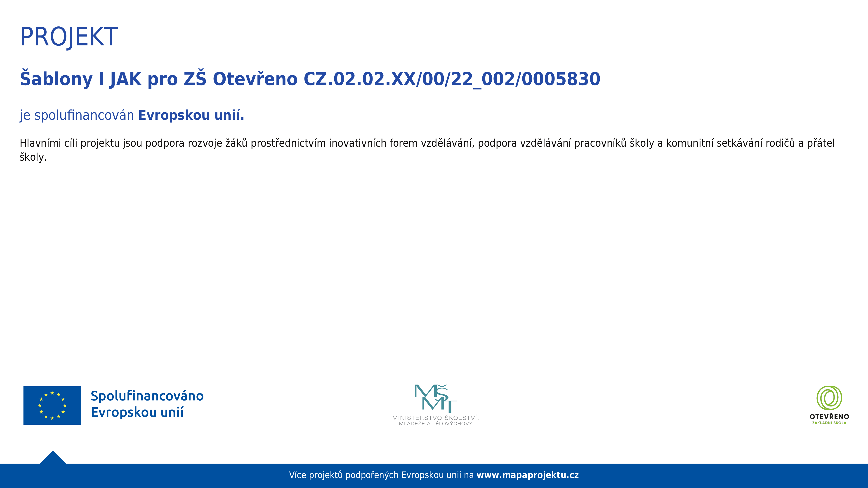868x488 pixels.
Task: Click the EU flag emblem
Action: click(52, 405)
